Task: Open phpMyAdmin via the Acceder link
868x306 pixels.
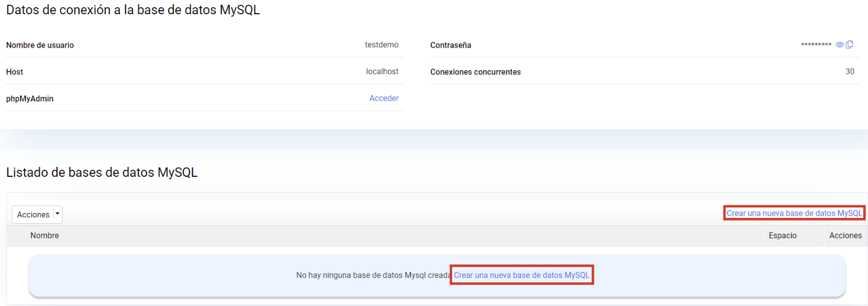Action: [384, 99]
